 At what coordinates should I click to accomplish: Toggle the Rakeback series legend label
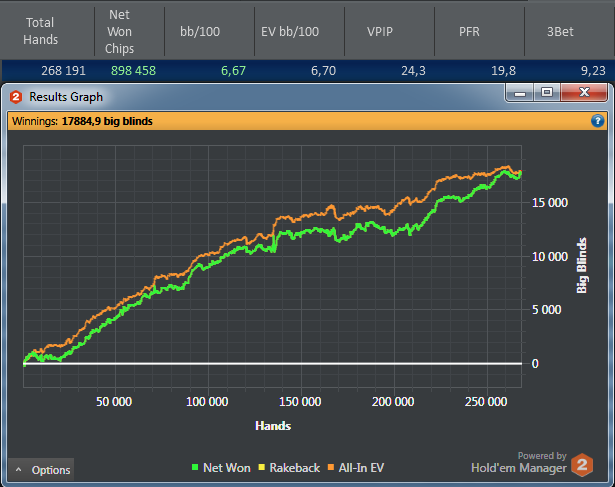pos(295,467)
